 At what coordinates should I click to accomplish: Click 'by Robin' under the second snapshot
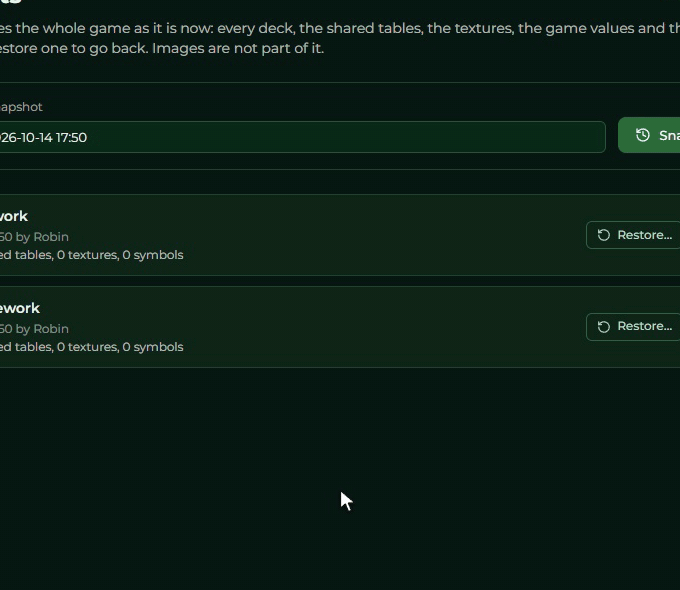pos(42,329)
